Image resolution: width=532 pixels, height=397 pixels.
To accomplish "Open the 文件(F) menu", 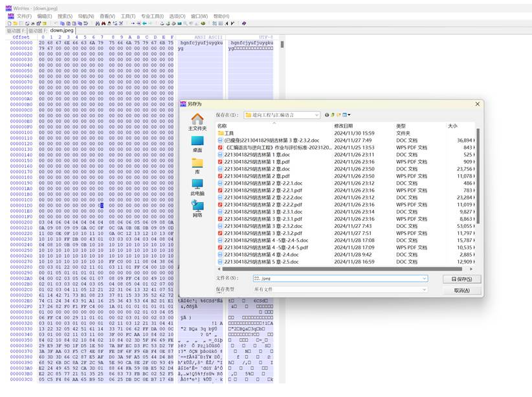I will tap(24, 16).
